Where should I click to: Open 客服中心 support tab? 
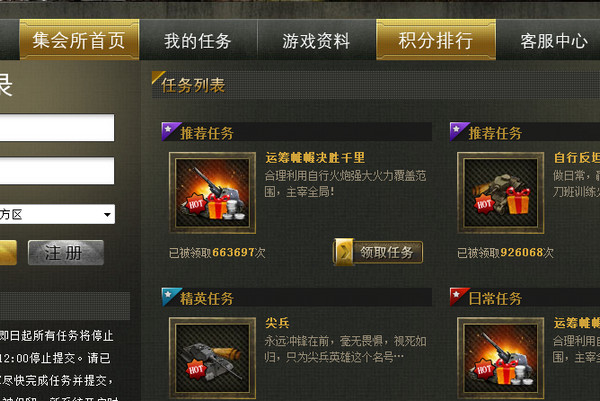click(554, 41)
